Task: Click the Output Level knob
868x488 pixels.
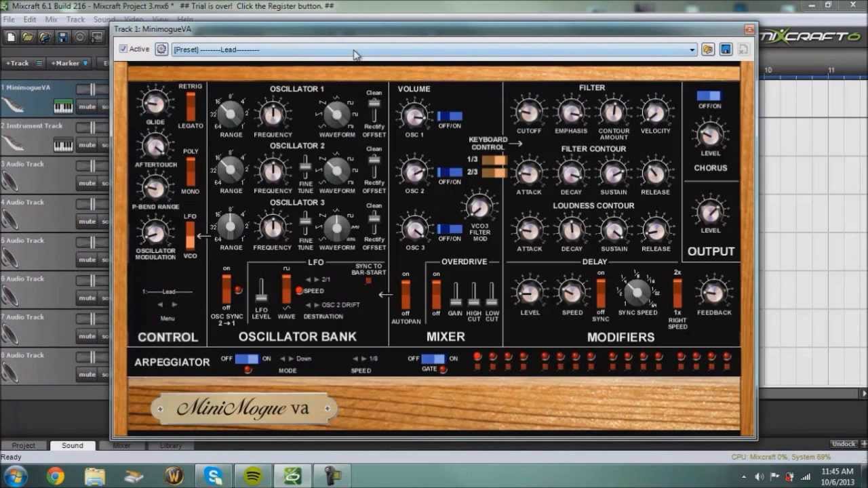Action: (x=710, y=212)
